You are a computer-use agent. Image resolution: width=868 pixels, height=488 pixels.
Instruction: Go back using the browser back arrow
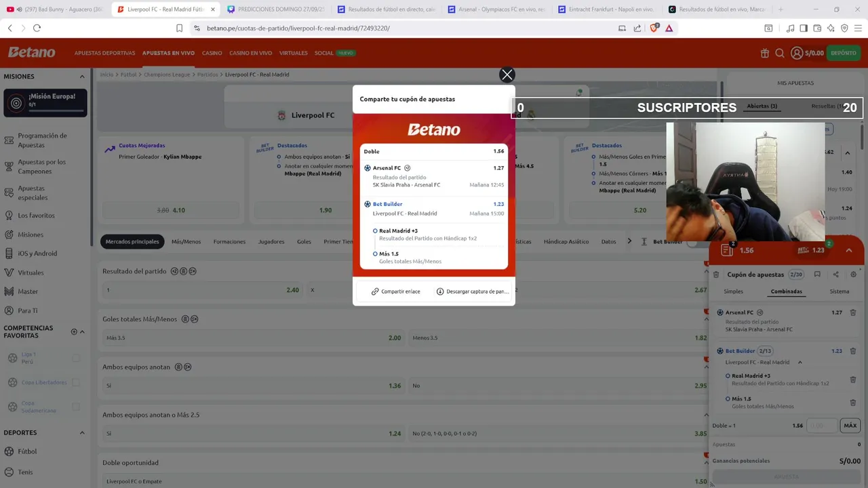(9, 28)
